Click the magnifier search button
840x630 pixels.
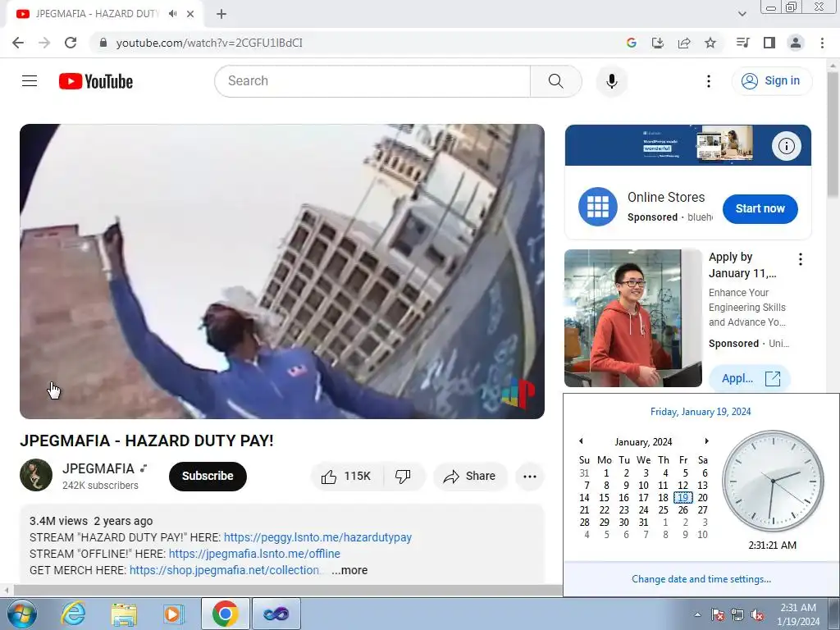(556, 81)
